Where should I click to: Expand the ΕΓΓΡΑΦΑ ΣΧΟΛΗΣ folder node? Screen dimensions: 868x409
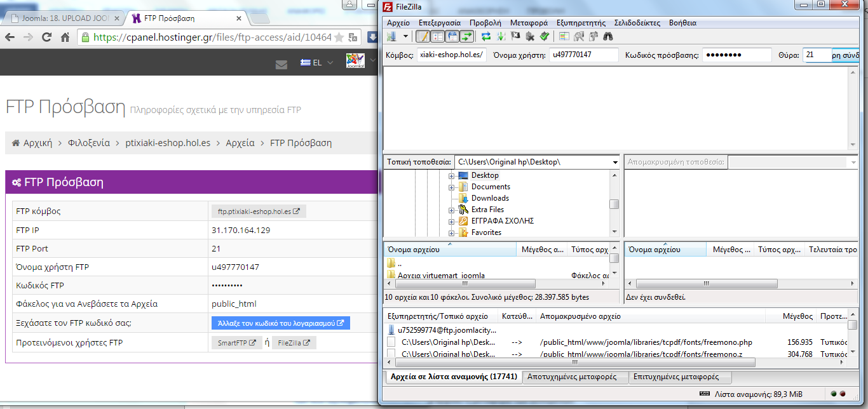452,221
